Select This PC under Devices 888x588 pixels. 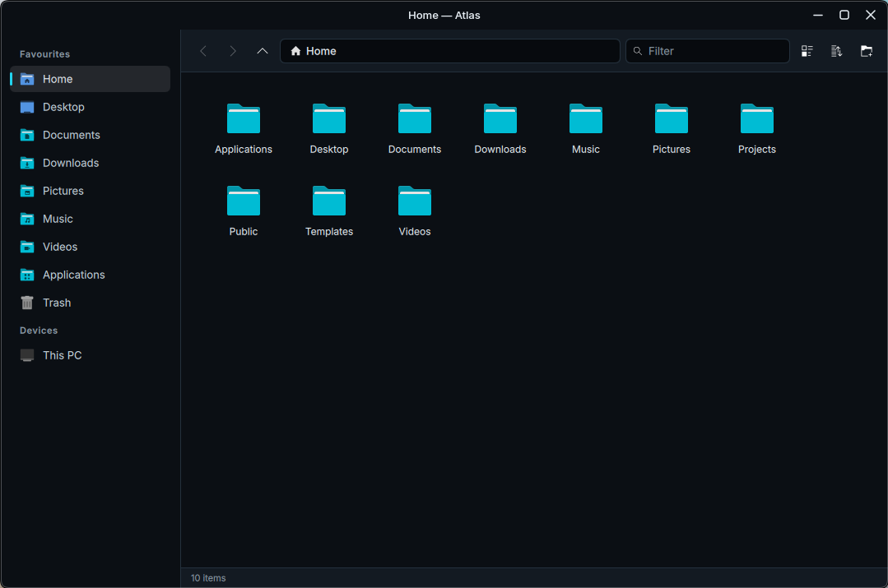click(90, 355)
